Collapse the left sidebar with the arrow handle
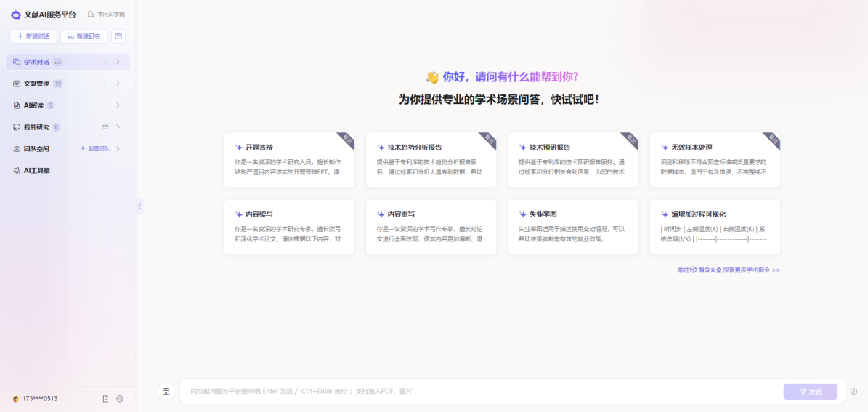The height and width of the screenshot is (412, 868). [x=139, y=206]
